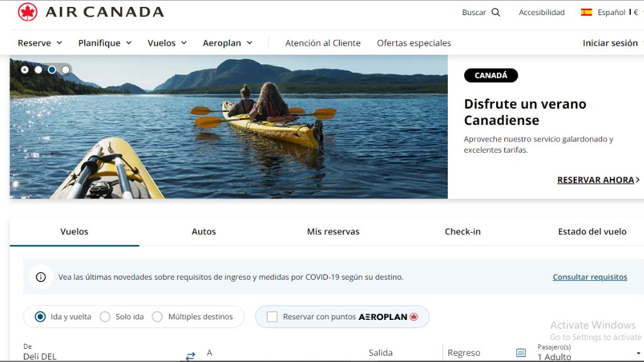Click the Spanish flag icon
Viewport: 644px width, 362px height.
(x=587, y=13)
